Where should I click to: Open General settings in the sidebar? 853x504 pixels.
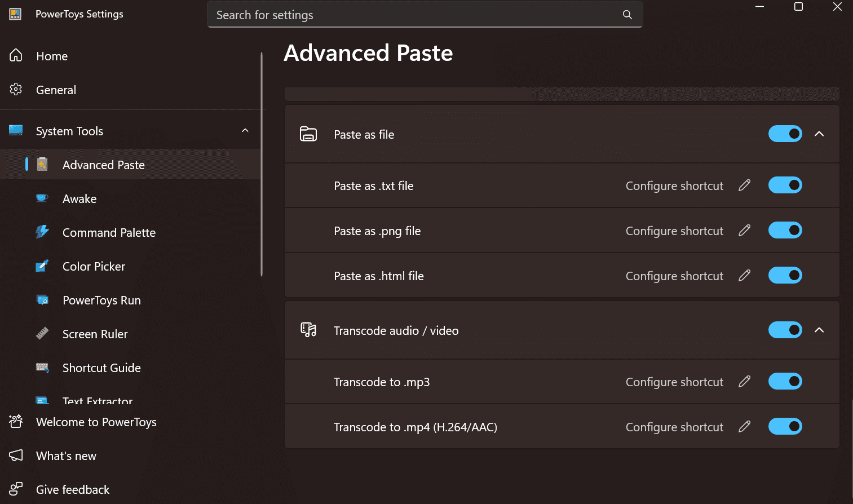coord(55,90)
